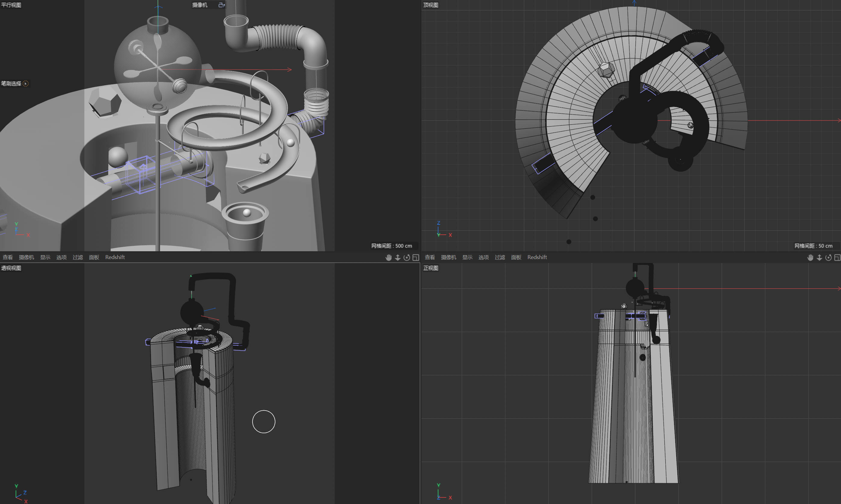Click the camera swap icon next to 摄像机 label
Screen dimensions: 841x504
point(221,5)
